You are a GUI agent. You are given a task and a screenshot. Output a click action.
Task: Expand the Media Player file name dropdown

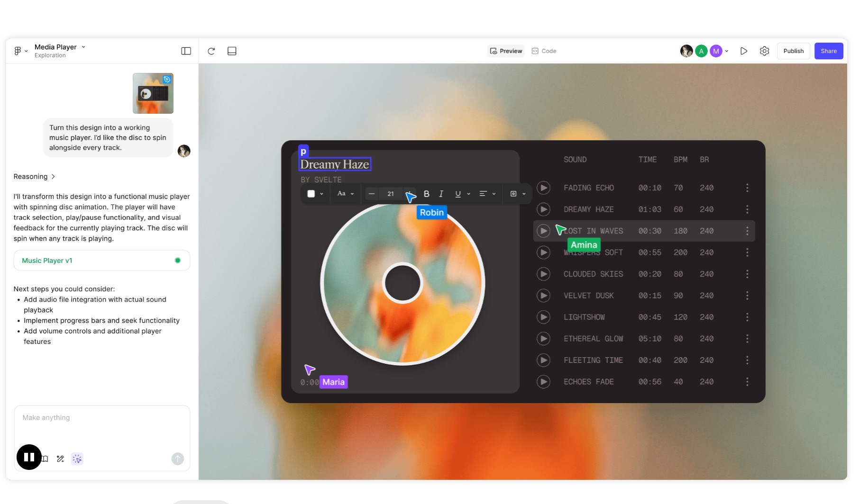(x=83, y=47)
